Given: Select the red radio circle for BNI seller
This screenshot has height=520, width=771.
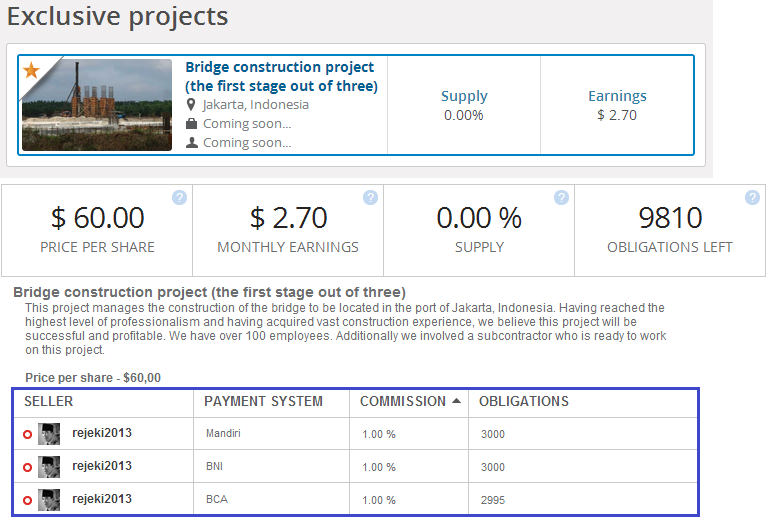Looking at the screenshot, I should 27,467.
